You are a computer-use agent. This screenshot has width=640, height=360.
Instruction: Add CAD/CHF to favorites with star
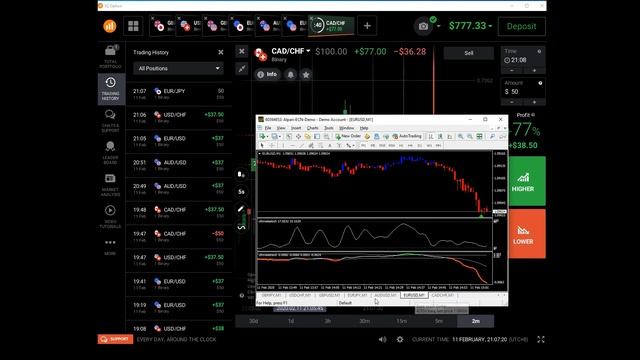click(306, 75)
